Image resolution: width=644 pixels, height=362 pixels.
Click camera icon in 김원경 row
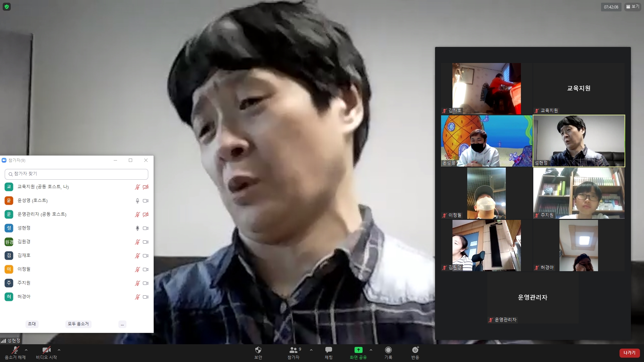coord(146,242)
